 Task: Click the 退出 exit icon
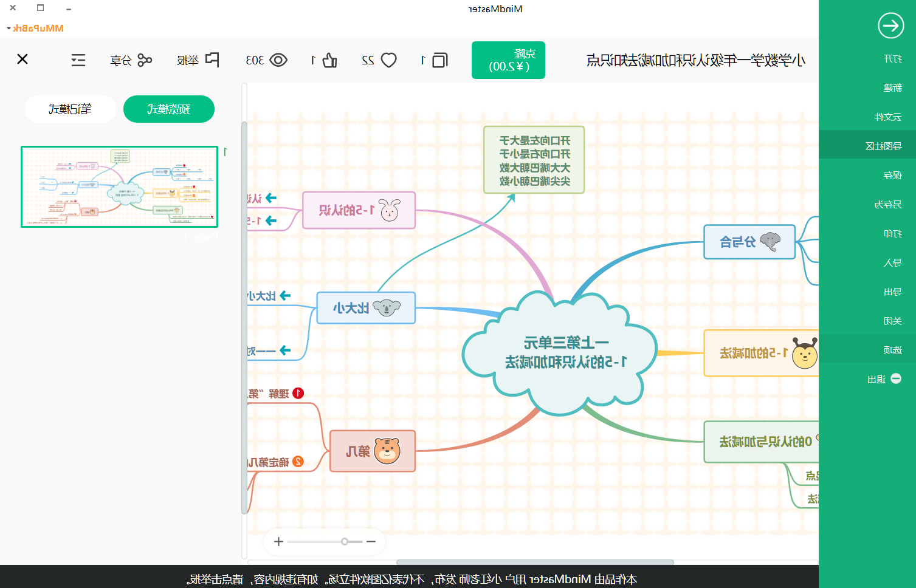tap(896, 379)
